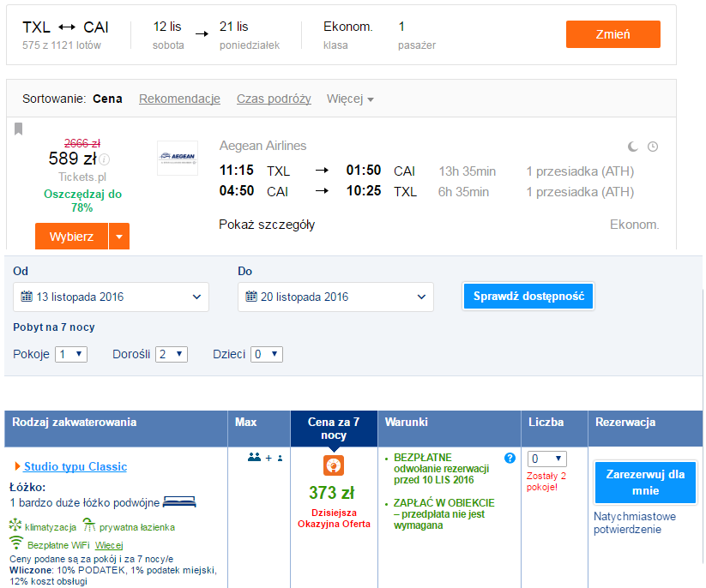Image resolution: width=706 pixels, height=588 pixels.
Task: Click the swap arrows between TXL and CAI
Action: pos(67,27)
